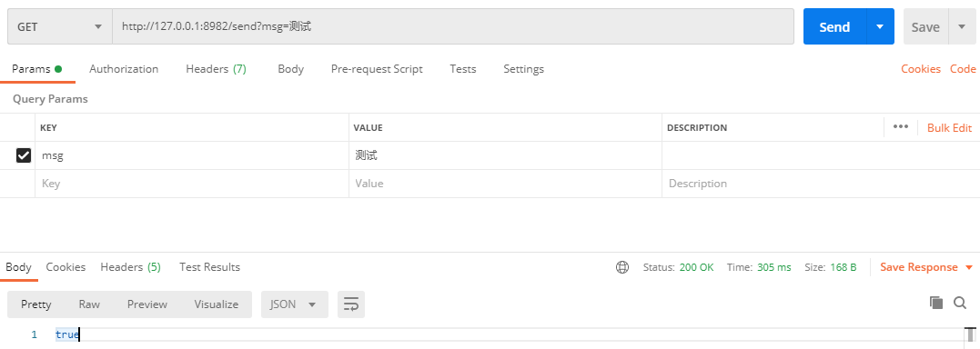Click the request URL input field
The image size is (980, 349).
pos(453,27)
